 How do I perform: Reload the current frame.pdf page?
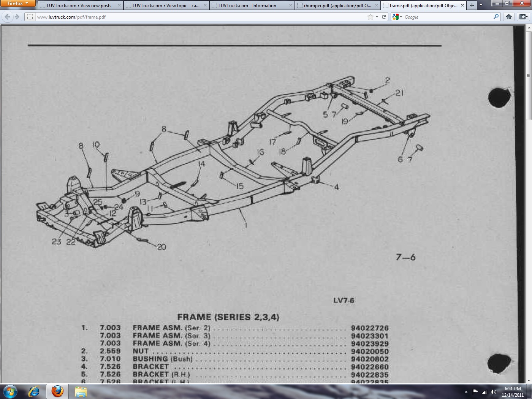(x=384, y=17)
